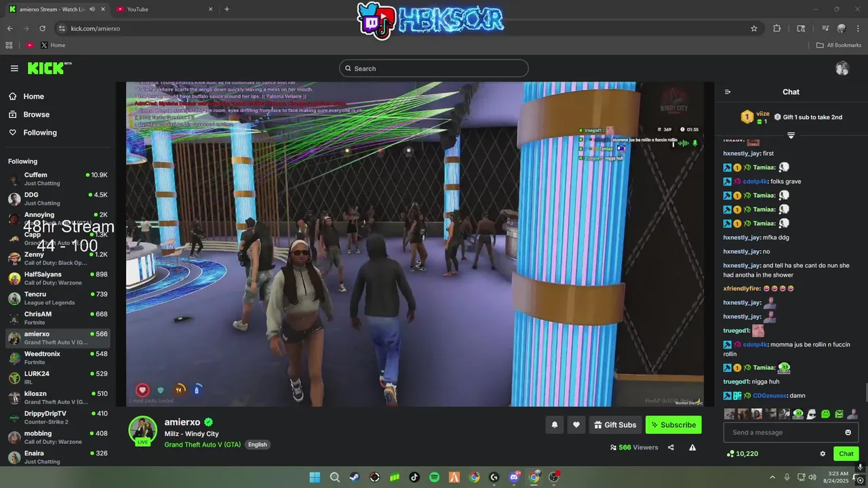Open the emote picker smiley icon
The height and width of the screenshot is (488, 868).
click(x=848, y=432)
